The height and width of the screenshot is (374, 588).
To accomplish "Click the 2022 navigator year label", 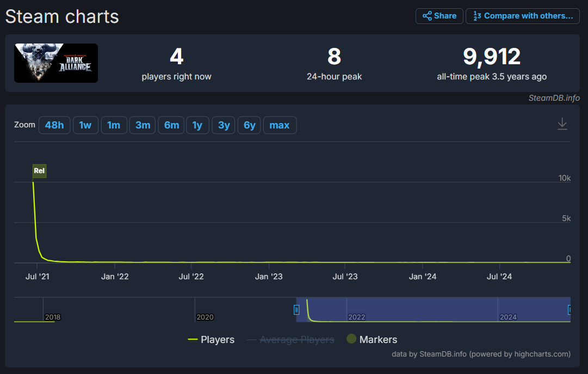I will click(x=357, y=317).
